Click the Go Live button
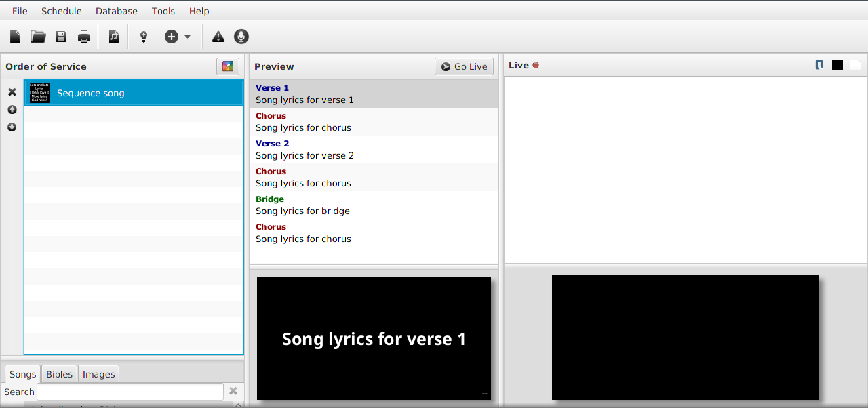This screenshot has width=868, height=408. (x=464, y=66)
